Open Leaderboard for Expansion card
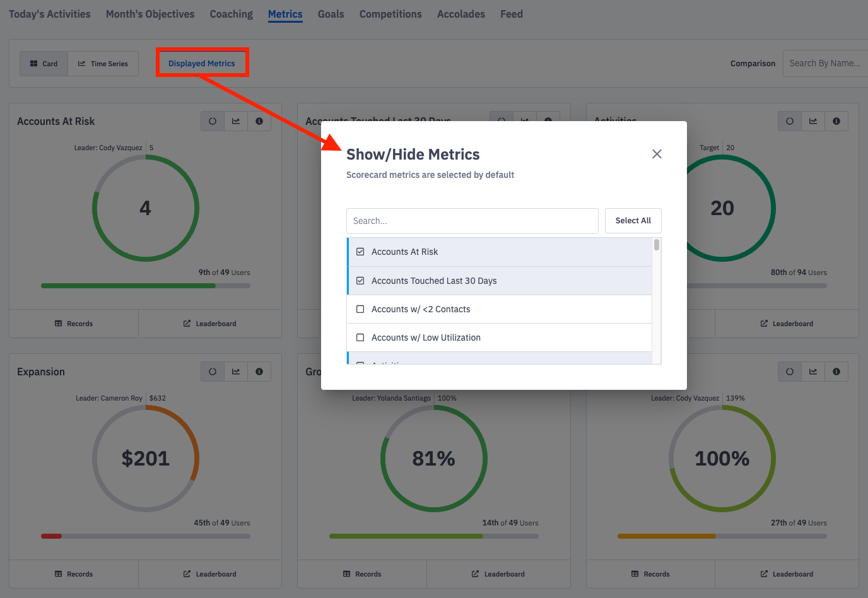Viewport: 868px width, 598px height. pos(210,574)
